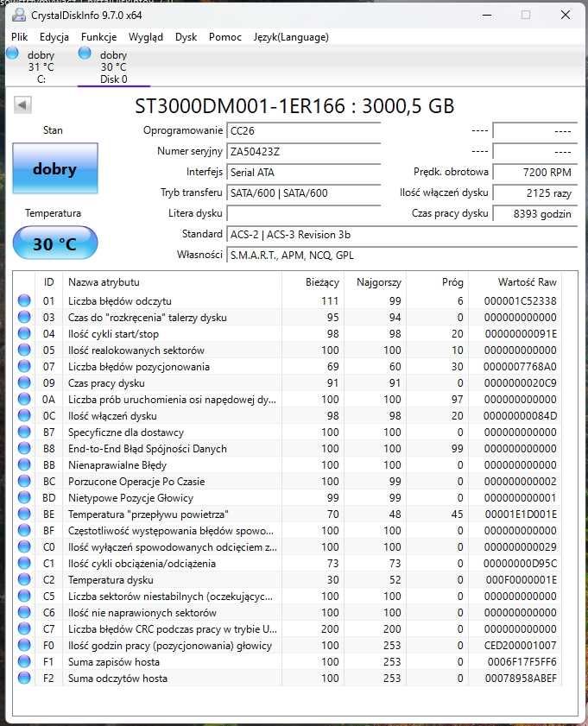
Task: Click the status orb for attribute BB
Action: [x=24, y=464]
